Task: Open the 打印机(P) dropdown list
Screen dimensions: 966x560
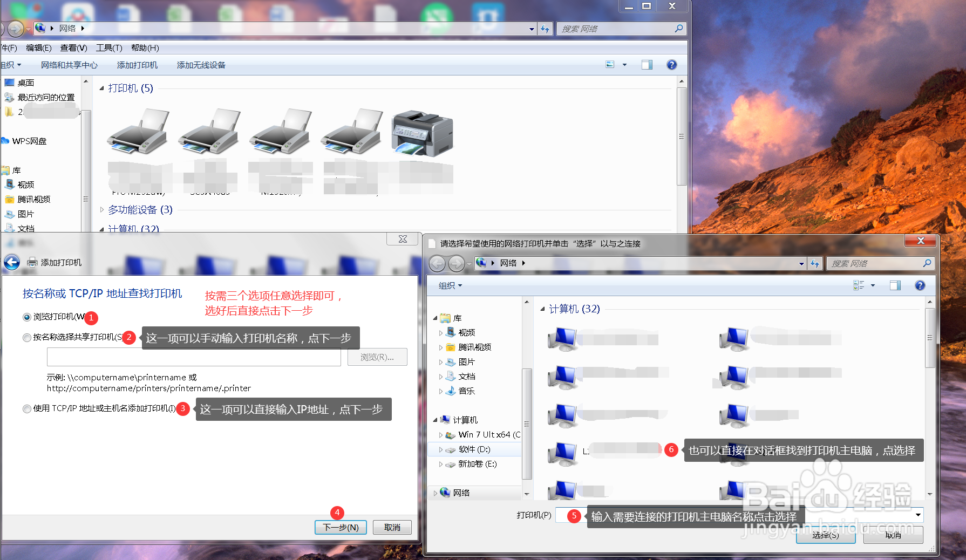Action: [917, 515]
